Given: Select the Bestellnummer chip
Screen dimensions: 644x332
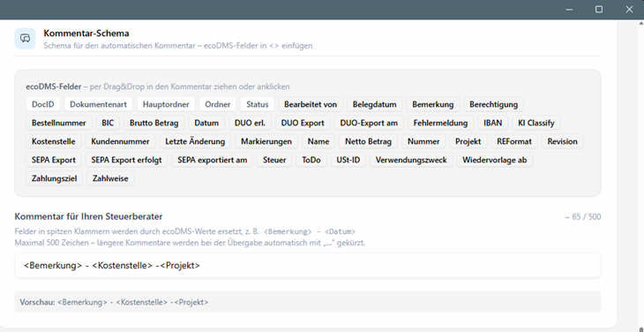Looking at the screenshot, I should (59, 123).
